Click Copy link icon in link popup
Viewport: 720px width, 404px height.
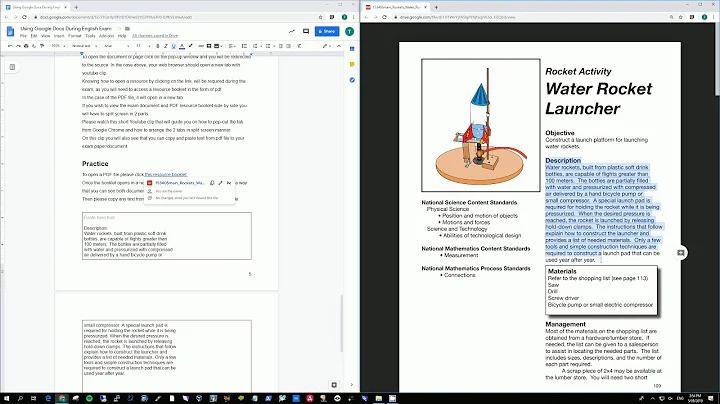[212, 183]
